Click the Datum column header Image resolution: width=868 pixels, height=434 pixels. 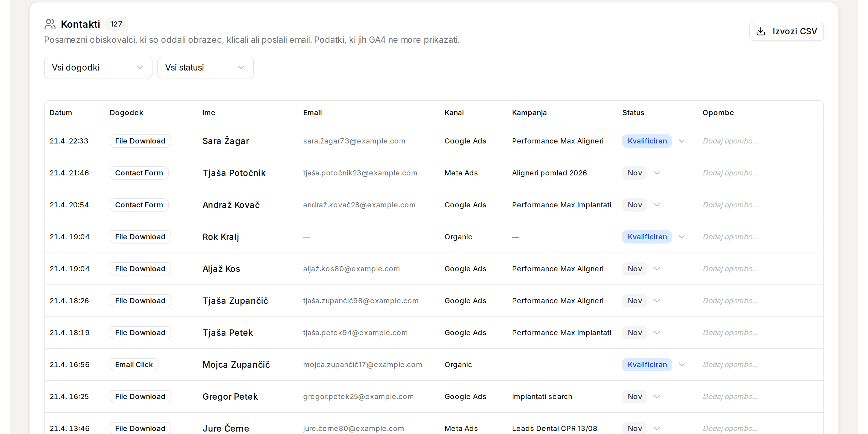(x=61, y=113)
